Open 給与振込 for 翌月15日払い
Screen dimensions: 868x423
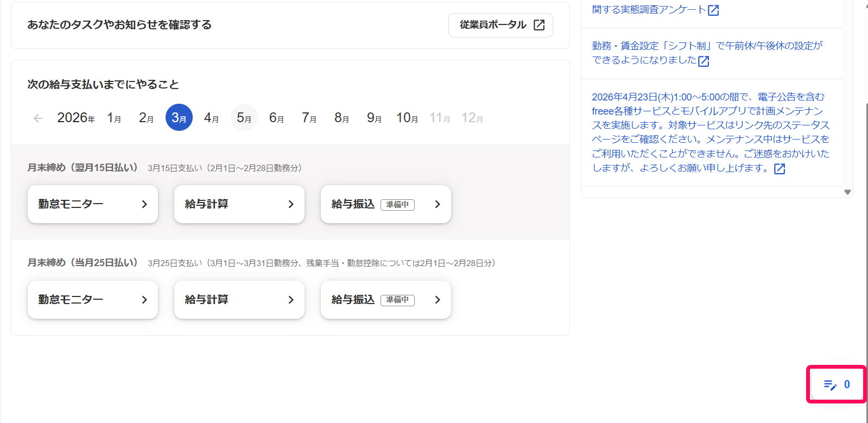[x=386, y=204]
